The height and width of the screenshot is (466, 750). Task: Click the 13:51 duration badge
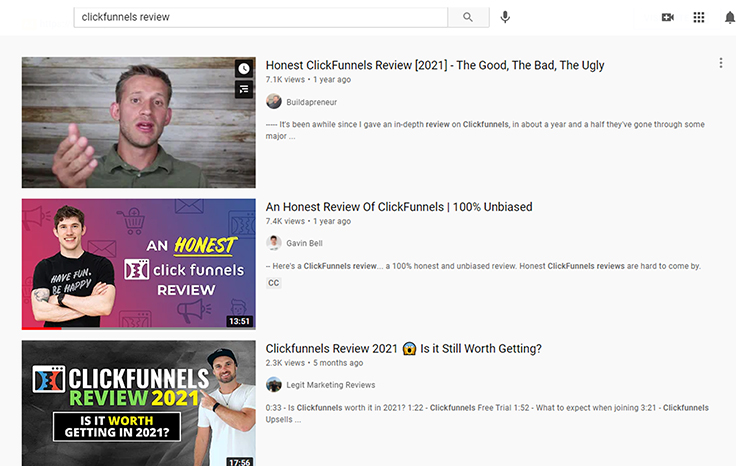(239, 321)
